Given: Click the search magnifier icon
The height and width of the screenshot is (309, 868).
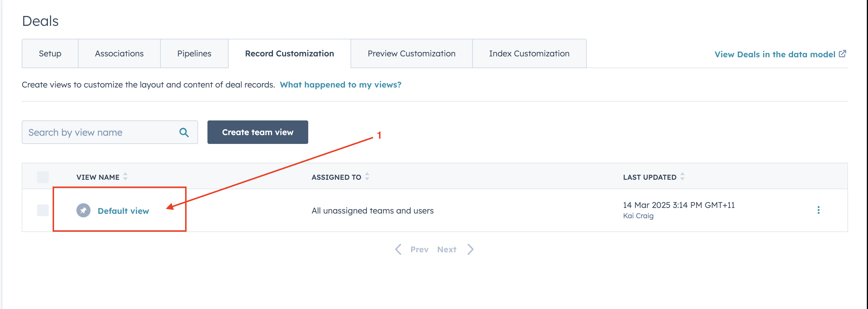Looking at the screenshot, I should tap(184, 132).
